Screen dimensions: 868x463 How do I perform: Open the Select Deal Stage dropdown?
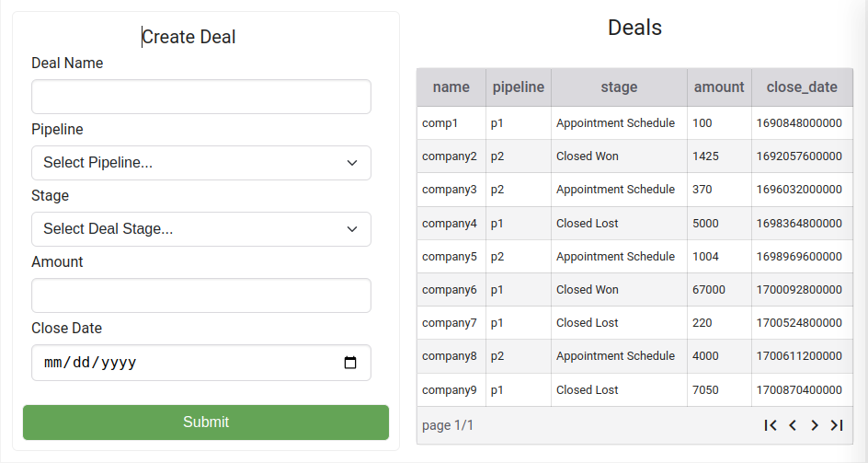[201, 229]
